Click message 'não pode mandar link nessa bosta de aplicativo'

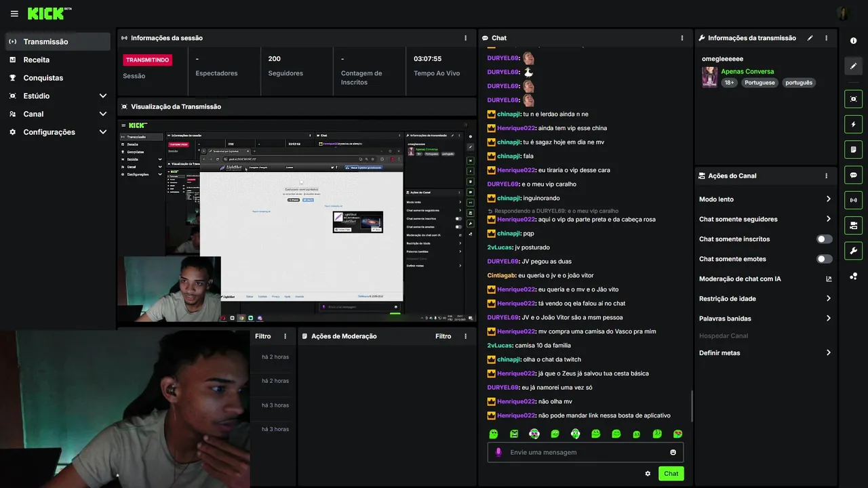[x=604, y=415]
